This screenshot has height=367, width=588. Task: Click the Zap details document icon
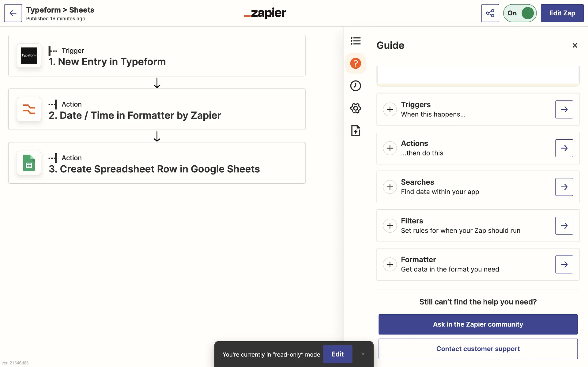click(355, 131)
